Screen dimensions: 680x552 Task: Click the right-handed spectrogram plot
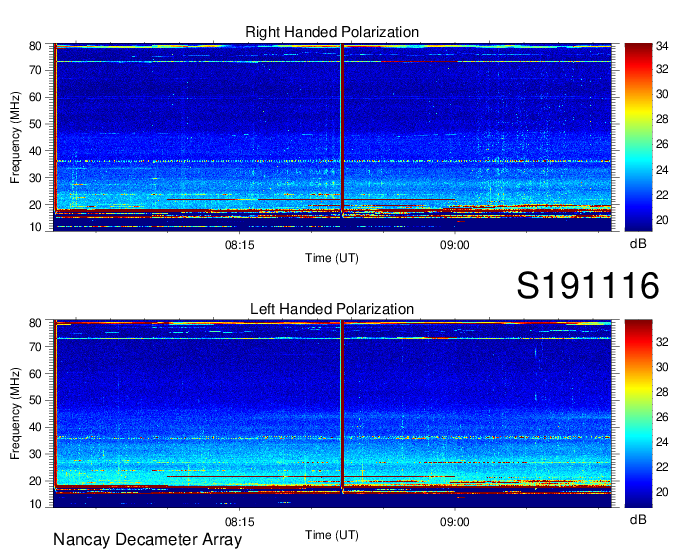point(333,137)
